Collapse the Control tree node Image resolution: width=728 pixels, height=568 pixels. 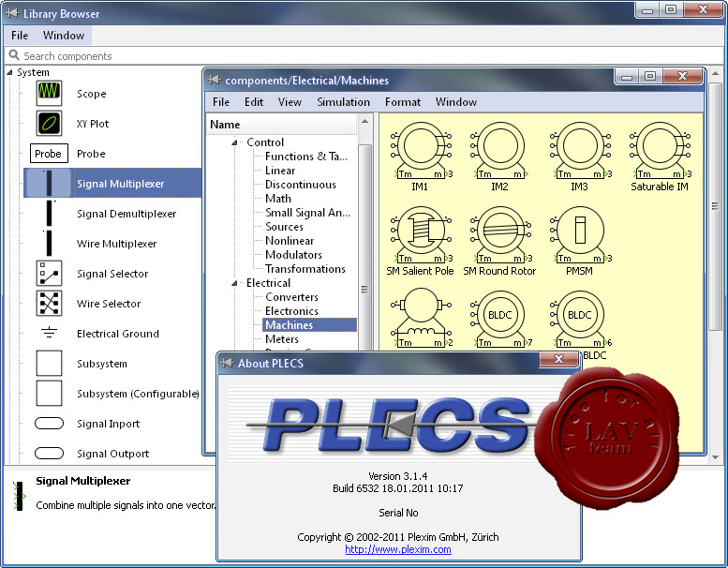pos(235,142)
